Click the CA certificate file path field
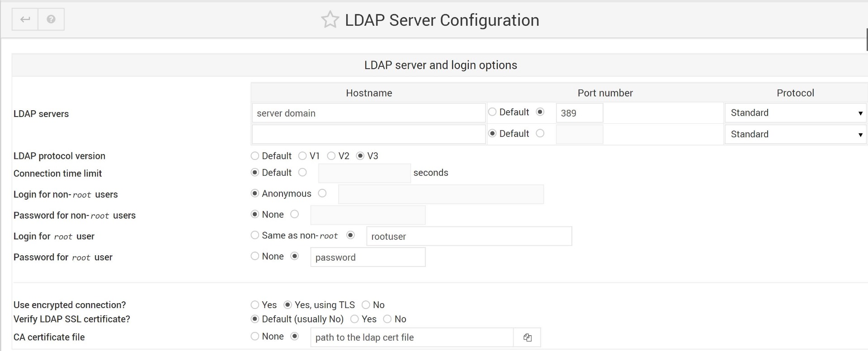 pos(411,337)
